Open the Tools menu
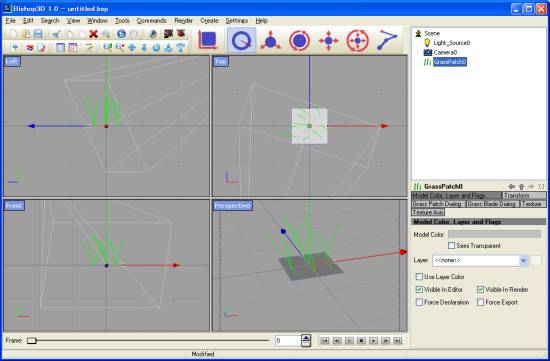The height and width of the screenshot is (361, 550). coord(122,21)
